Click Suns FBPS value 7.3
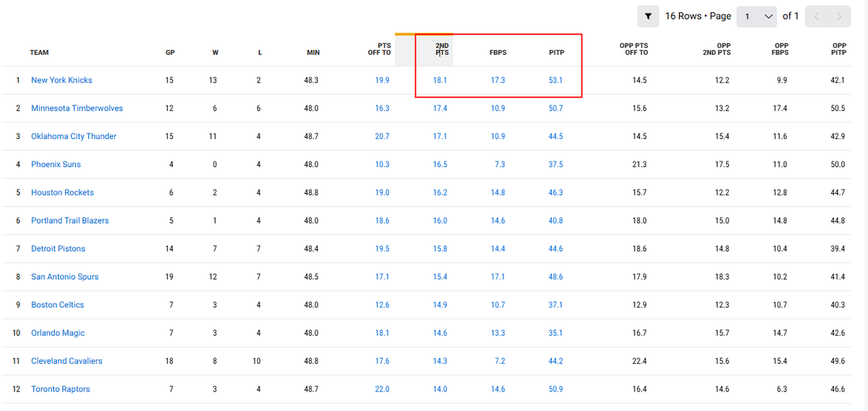Screen dimensions: 868x411 click(x=500, y=165)
